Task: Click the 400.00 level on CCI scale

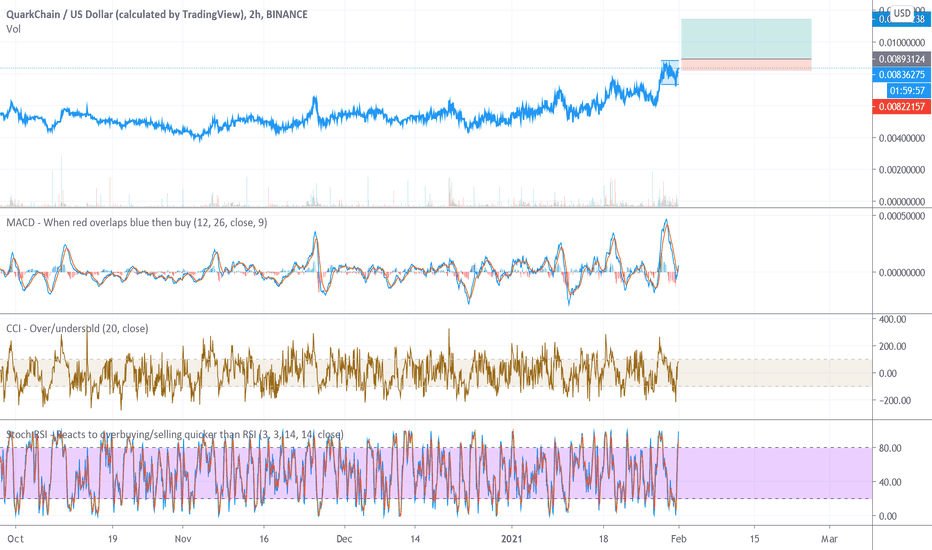Action: (893, 319)
